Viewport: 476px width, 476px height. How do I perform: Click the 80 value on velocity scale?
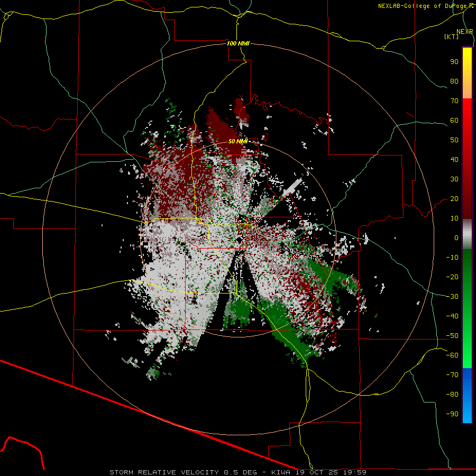[454, 81]
